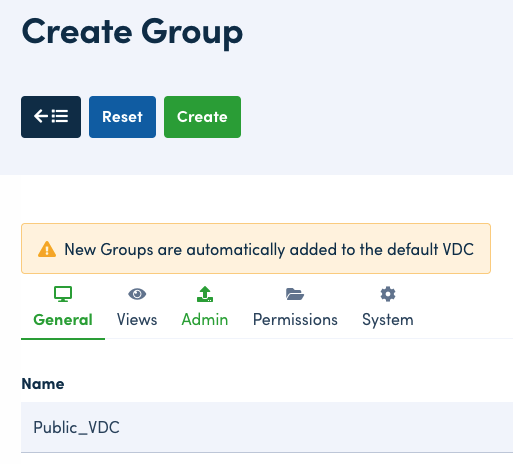Click the eye icon above Views

pyautogui.click(x=137, y=294)
